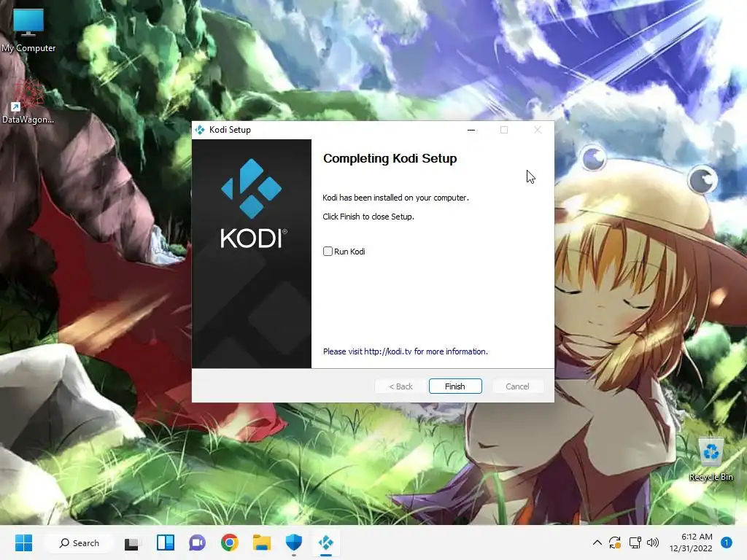Viewport: 747px width, 560px height.
Task: Click the sync update tray icon
Action: pos(615,542)
